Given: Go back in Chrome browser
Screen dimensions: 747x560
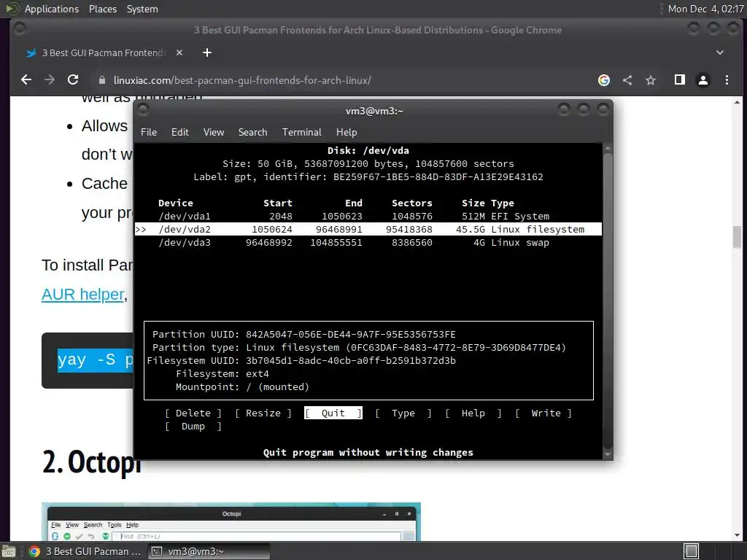Looking at the screenshot, I should tap(26, 80).
